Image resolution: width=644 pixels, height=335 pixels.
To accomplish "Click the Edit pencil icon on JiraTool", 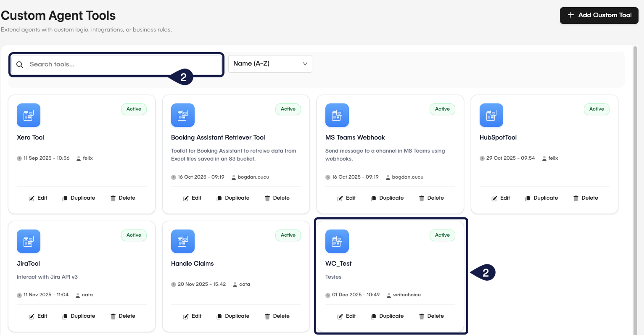I will pyautogui.click(x=31, y=316).
